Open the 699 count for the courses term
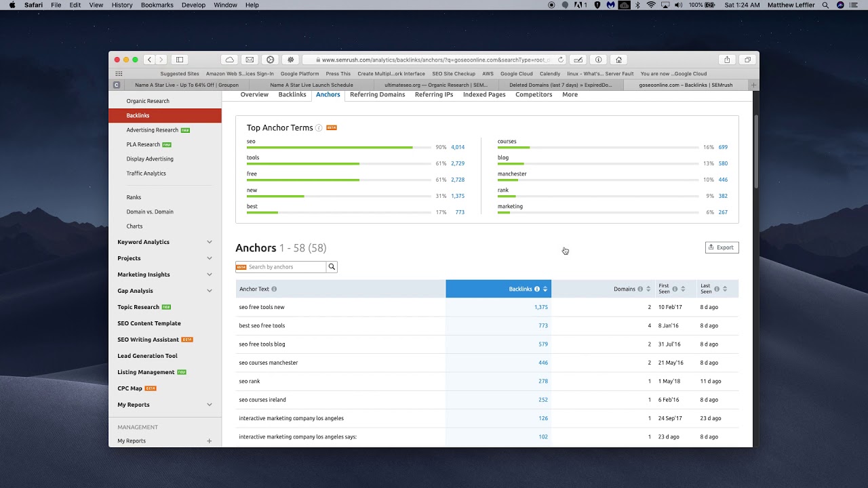 (723, 147)
